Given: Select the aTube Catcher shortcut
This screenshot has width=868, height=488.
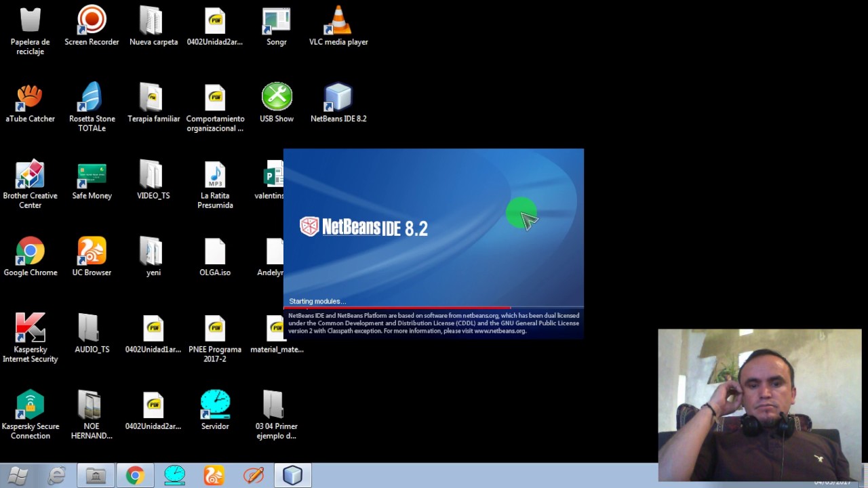Looking at the screenshot, I should (31, 103).
